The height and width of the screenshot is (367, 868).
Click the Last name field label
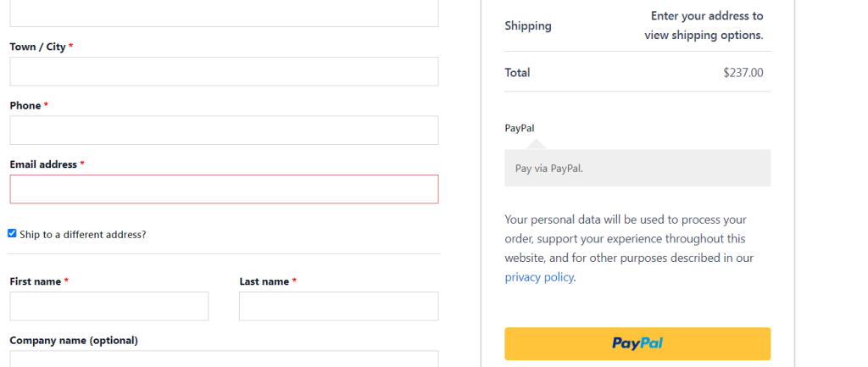[x=264, y=281]
